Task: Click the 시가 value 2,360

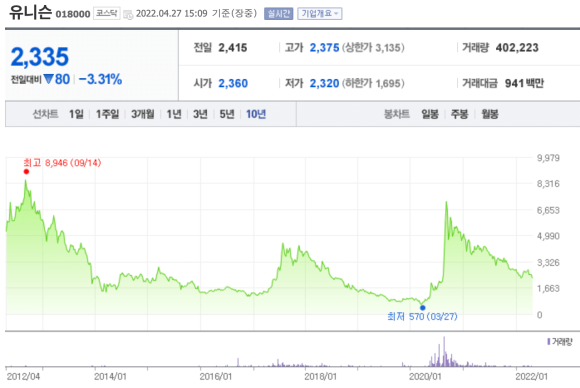Action: (x=233, y=84)
